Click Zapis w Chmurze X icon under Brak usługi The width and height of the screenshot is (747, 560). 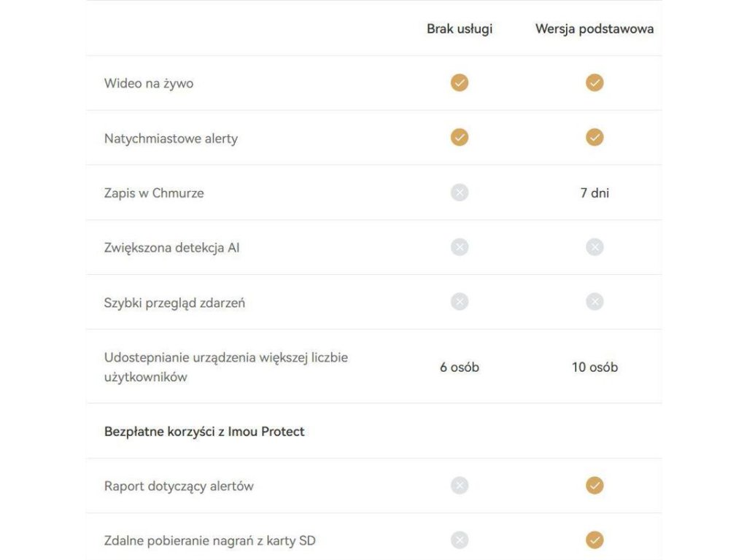pyautogui.click(x=460, y=193)
